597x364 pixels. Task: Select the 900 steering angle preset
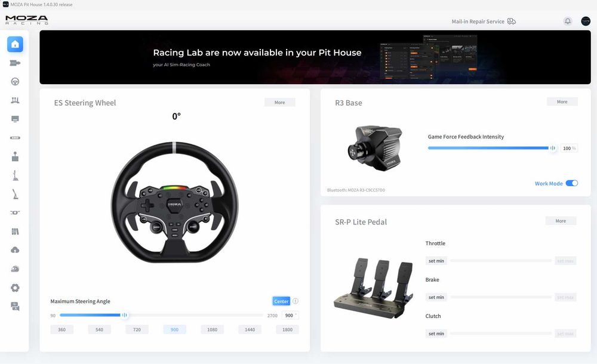(174, 329)
